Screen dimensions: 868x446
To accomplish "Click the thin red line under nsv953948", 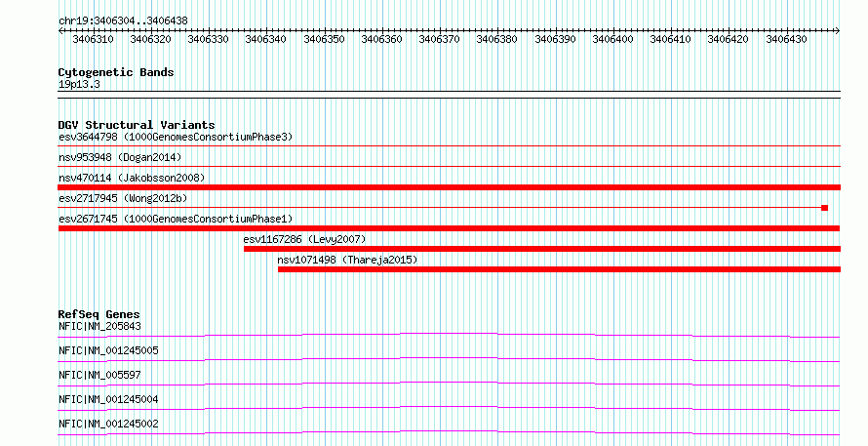I will [449, 166].
